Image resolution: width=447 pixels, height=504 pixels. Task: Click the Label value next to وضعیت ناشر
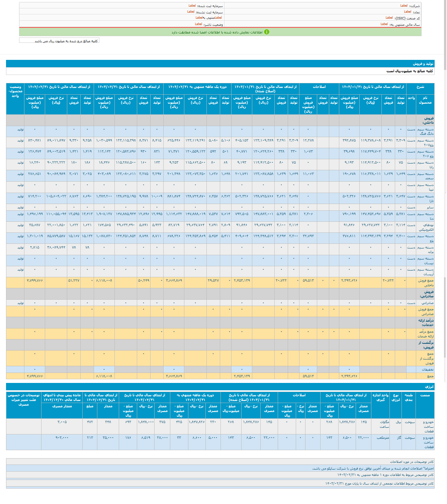tap(198, 24)
